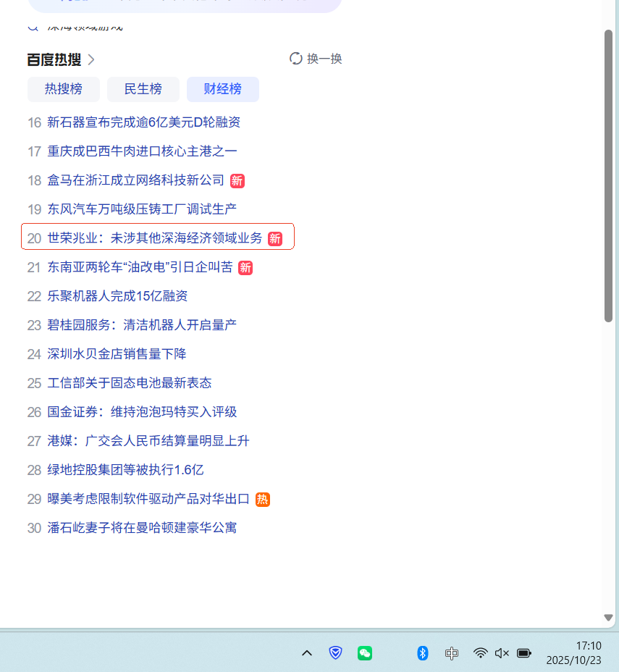The image size is (619, 672).
Task: Open 碧桂园服务：清洁机器人开启量产 headline
Action: pos(142,325)
